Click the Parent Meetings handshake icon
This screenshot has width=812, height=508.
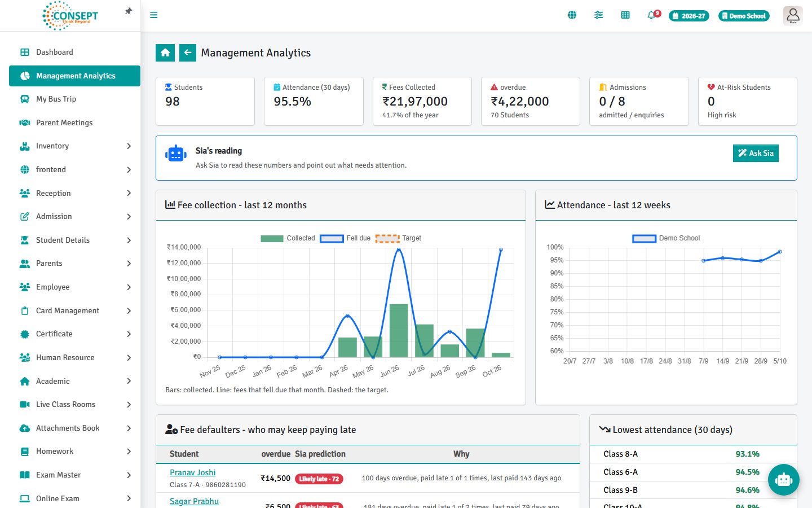[25, 122]
